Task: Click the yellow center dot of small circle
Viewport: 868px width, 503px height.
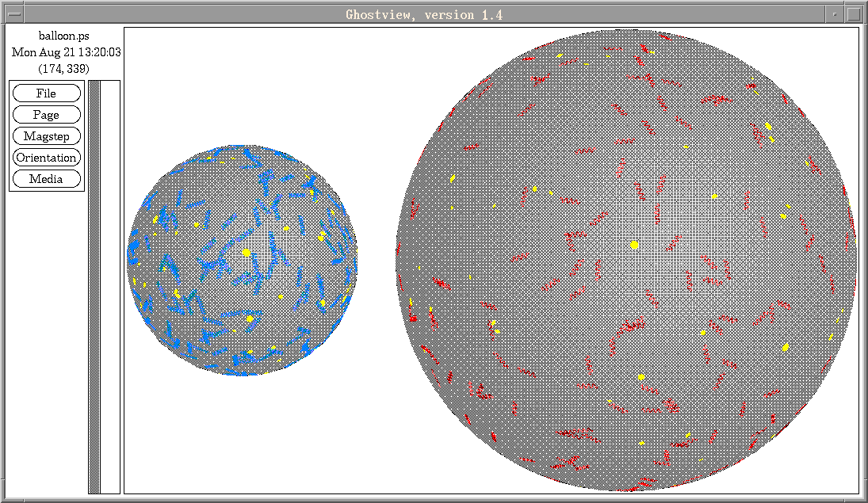Action: (x=247, y=253)
